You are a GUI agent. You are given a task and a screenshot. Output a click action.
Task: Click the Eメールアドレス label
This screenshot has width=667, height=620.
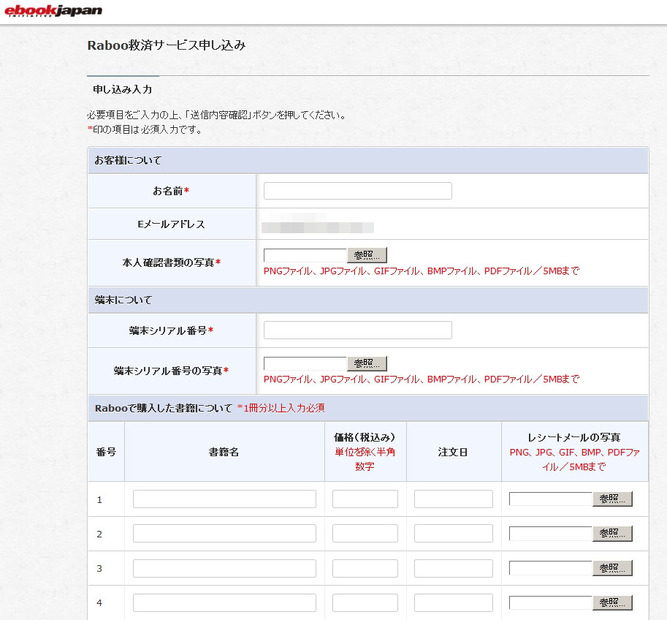pos(171,224)
